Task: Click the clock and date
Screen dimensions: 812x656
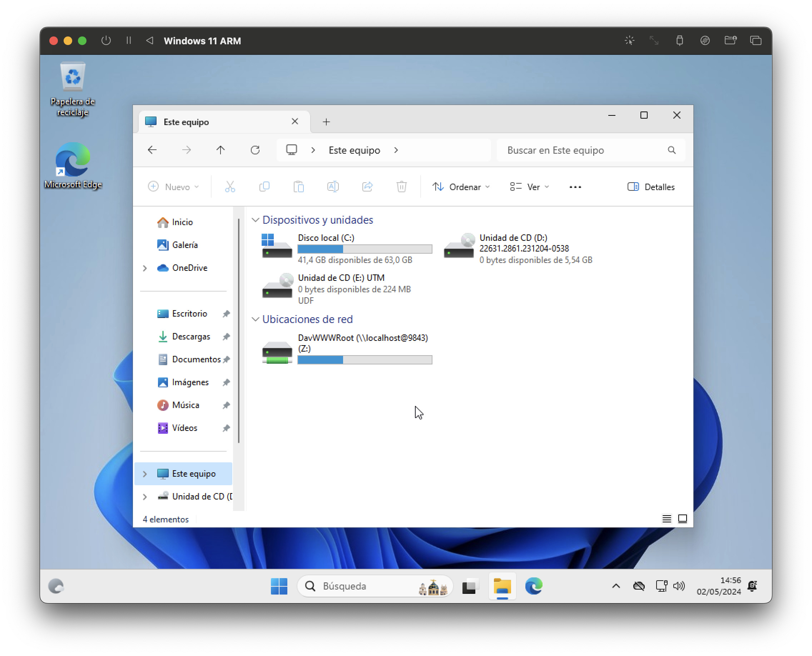Action: 719,586
